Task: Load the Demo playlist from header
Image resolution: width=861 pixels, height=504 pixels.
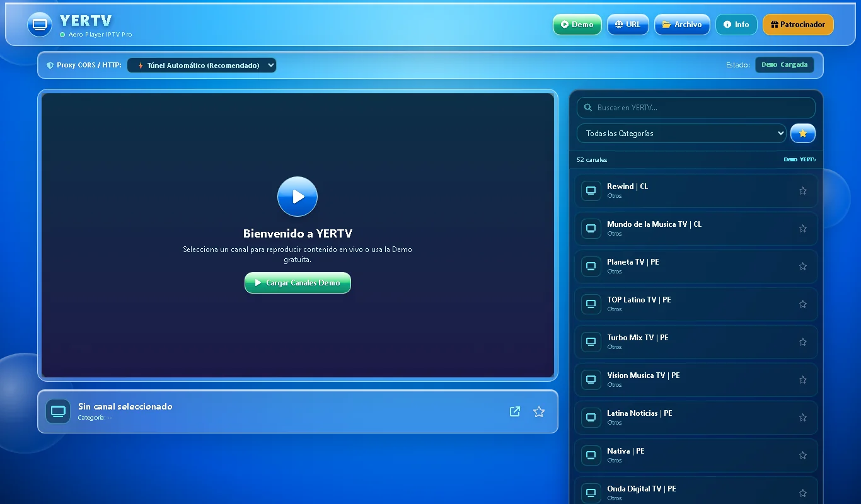Action: [577, 25]
